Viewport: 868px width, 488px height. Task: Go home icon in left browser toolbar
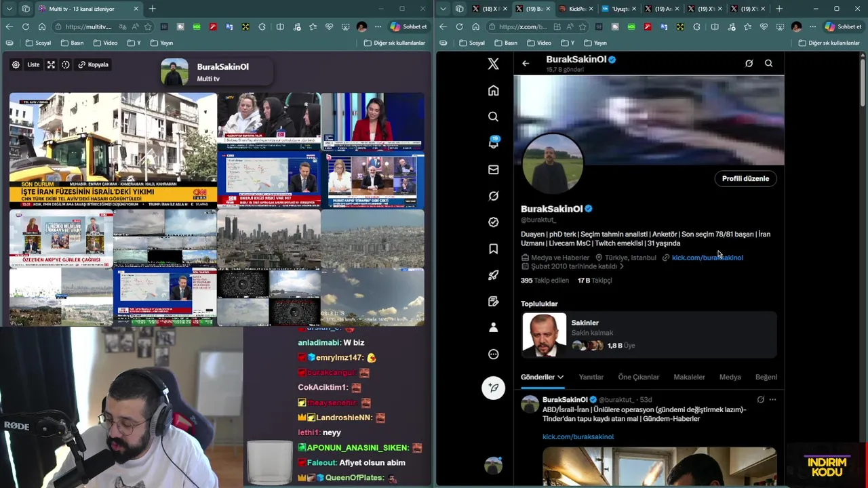41,26
